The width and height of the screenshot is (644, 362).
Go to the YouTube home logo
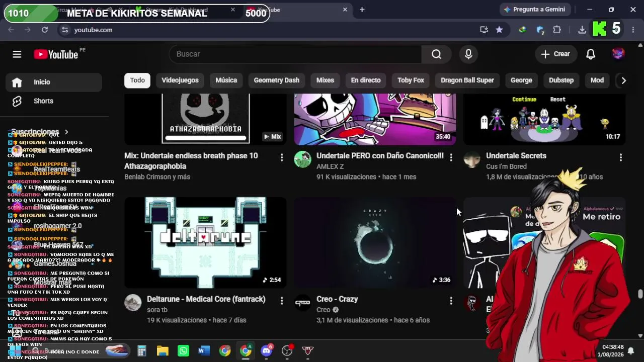[56, 54]
